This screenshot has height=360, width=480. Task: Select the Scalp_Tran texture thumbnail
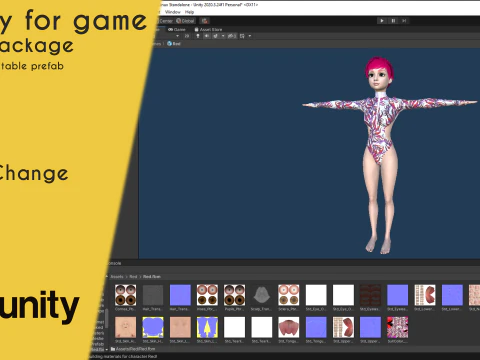[x=262, y=295]
